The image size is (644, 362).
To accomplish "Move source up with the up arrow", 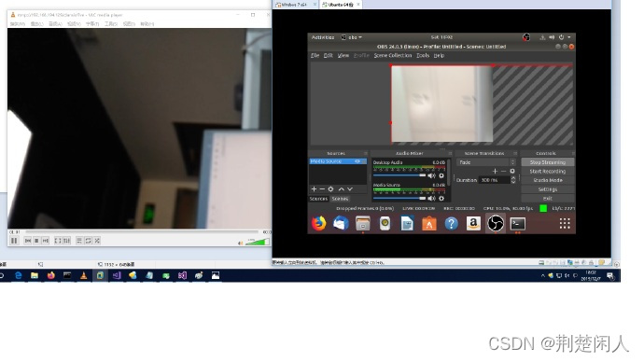I will click(342, 189).
